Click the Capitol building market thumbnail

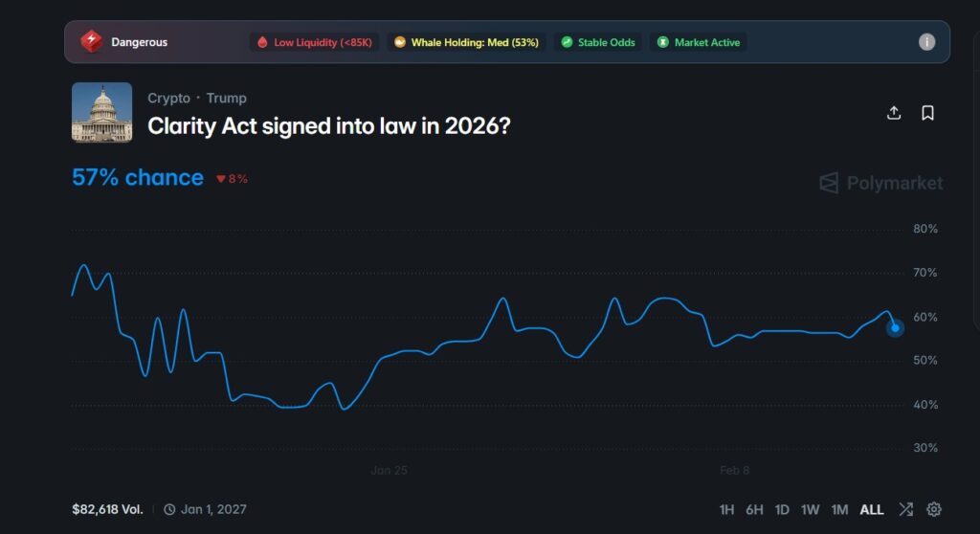pyautogui.click(x=102, y=113)
